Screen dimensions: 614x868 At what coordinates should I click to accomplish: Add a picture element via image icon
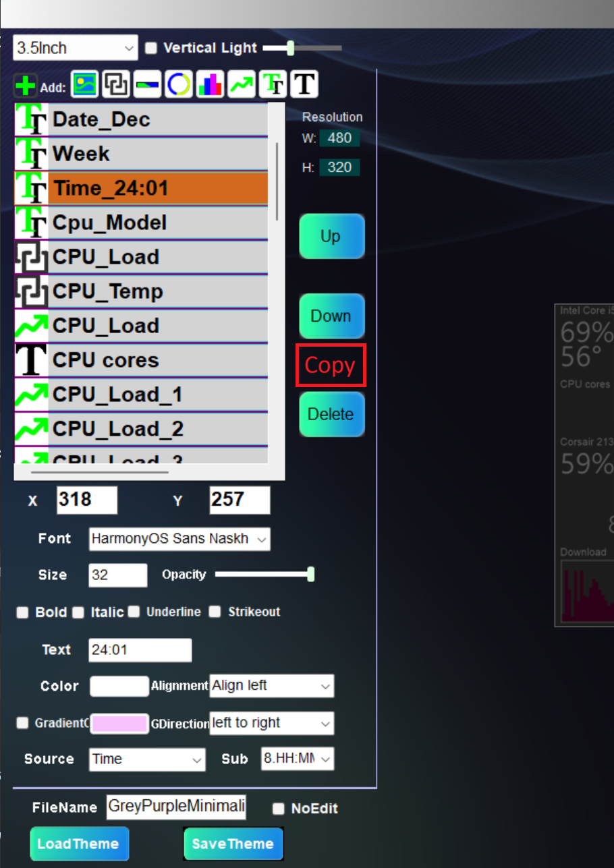(x=85, y=85)
